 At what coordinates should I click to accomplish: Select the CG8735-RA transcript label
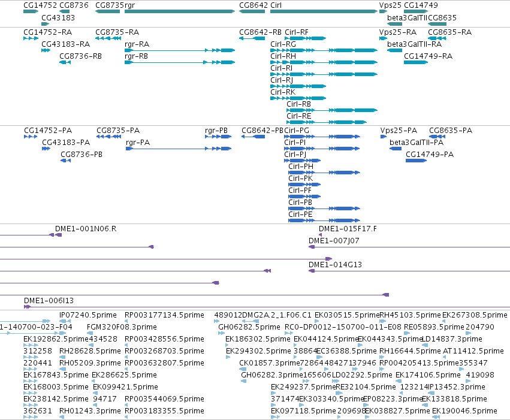pos(117,32)
